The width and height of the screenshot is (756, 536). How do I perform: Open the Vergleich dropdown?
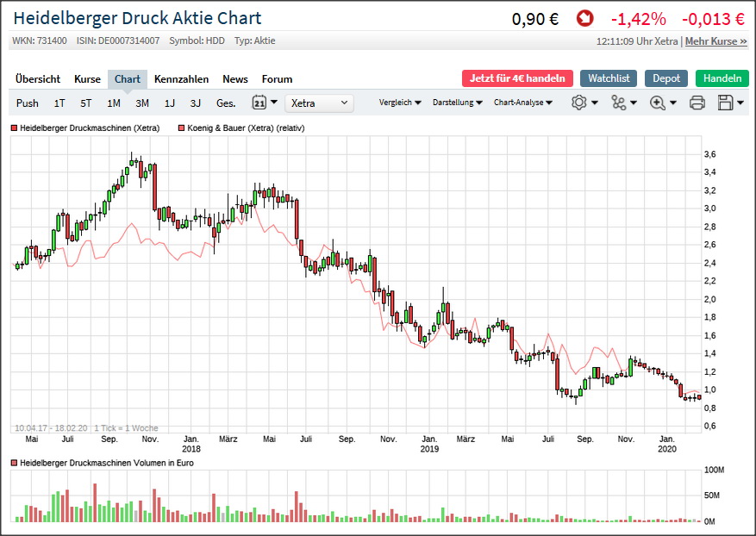coord(400,103)
